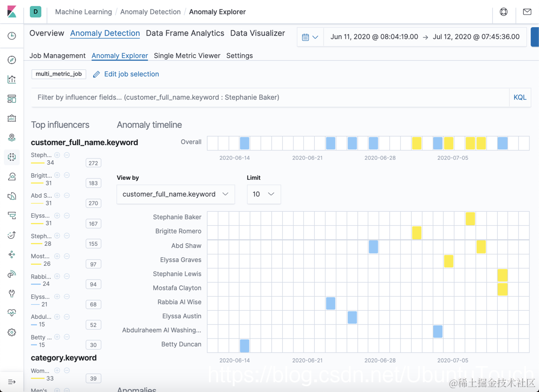Open the Uptime checkmark sidebar icon

[x=12, y=235]
